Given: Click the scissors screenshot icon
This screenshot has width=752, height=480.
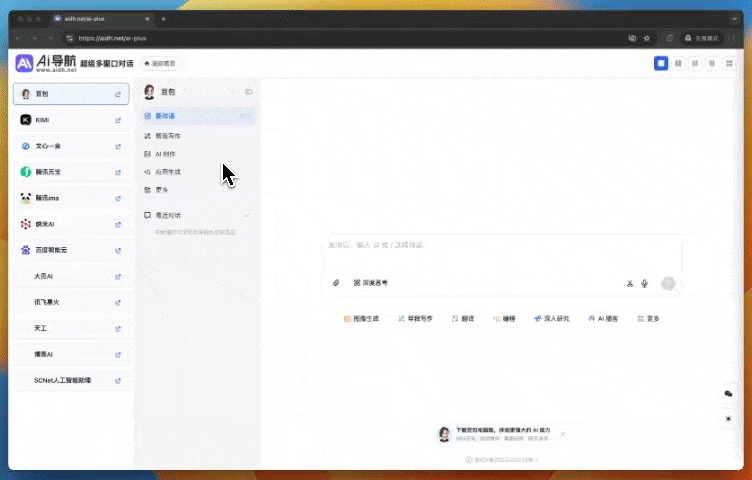Looking at the screenshot, I should pos(630,283).
